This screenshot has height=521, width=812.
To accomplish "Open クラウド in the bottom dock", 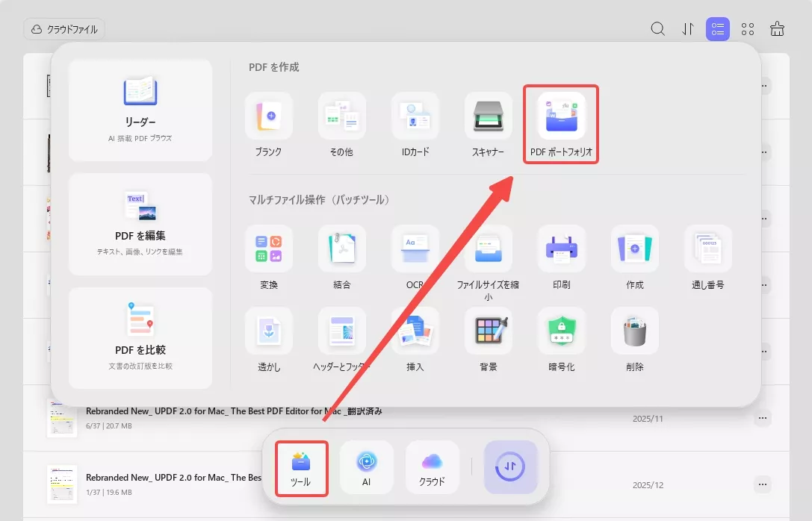I will 432,468.
